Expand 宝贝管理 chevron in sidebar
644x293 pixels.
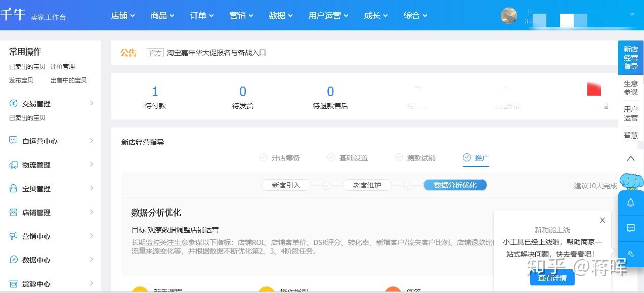coord(92,188)
